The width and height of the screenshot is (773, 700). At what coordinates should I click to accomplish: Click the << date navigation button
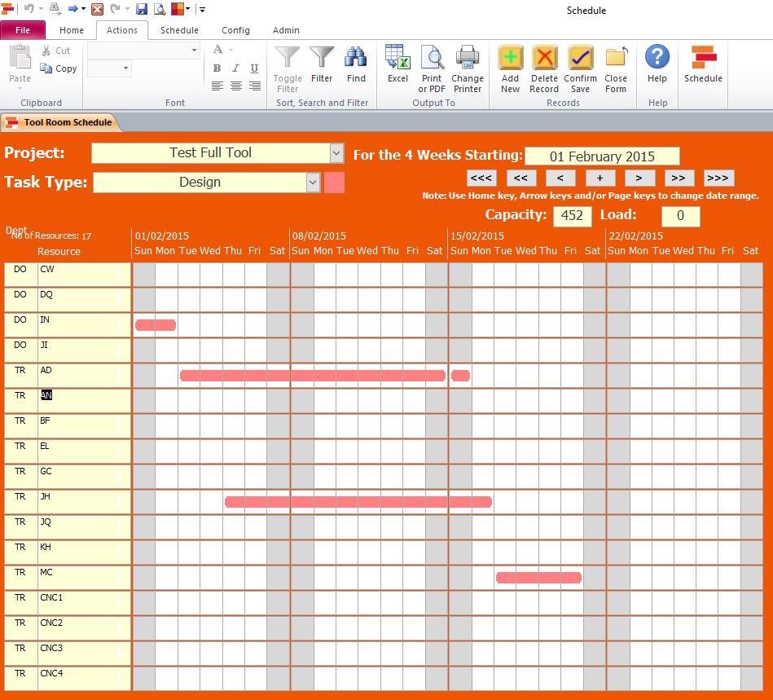520,178
